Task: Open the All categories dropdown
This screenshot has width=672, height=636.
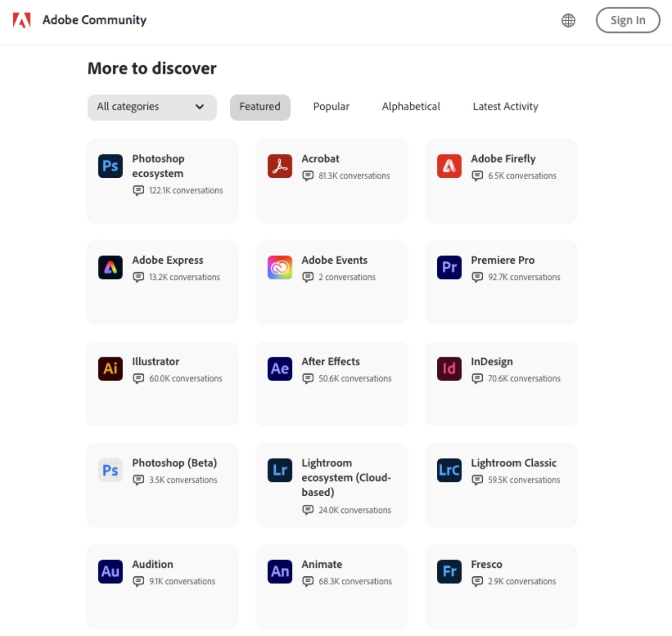Action: pos(152,107)
